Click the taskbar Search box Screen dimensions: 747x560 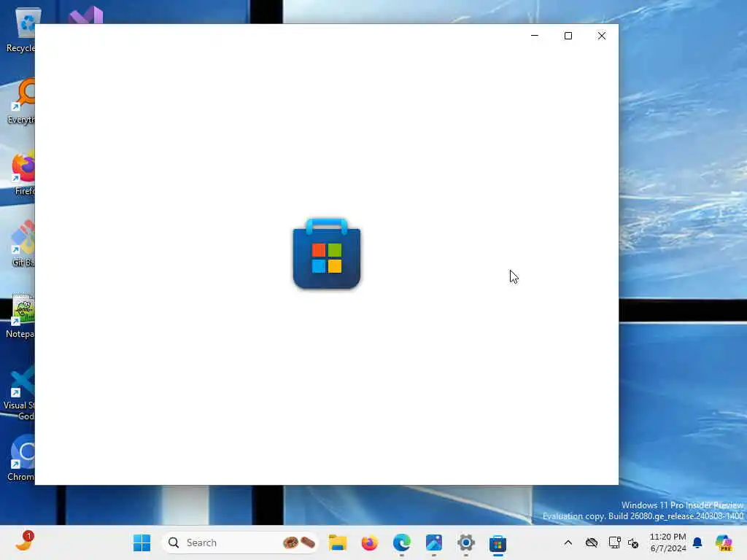pos(240,542)
